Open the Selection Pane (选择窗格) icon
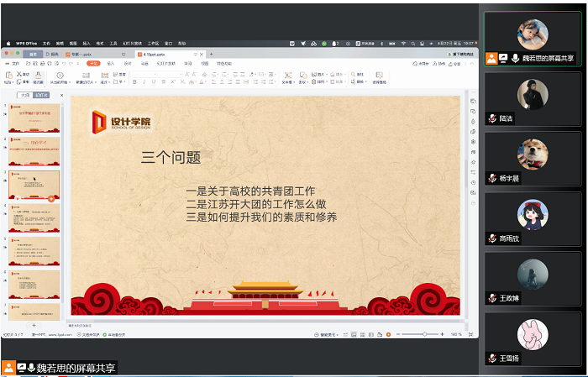This screenshot has width=588, height=377. [x=379, y=77]
